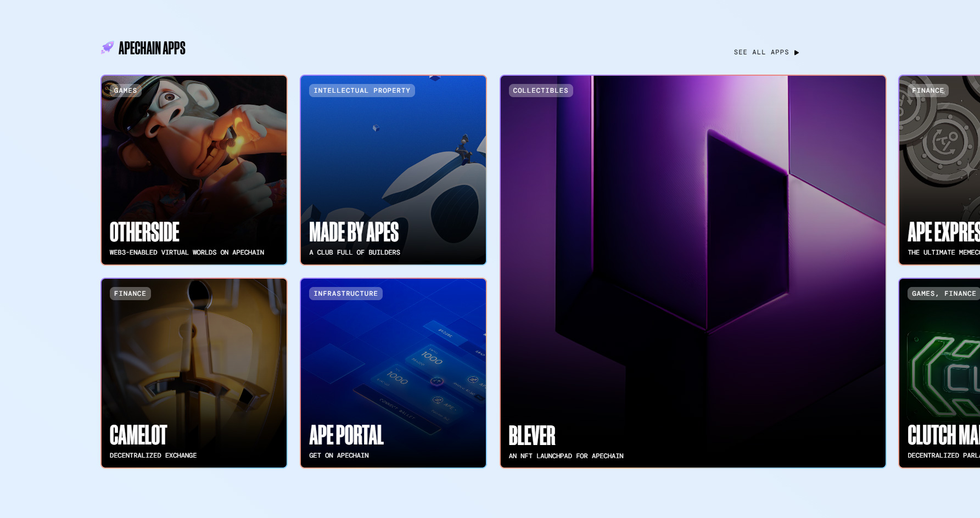Viewport: 980px width, 518px height.
Task: Open the Clutch Markets card
Action: coord(939,373)
